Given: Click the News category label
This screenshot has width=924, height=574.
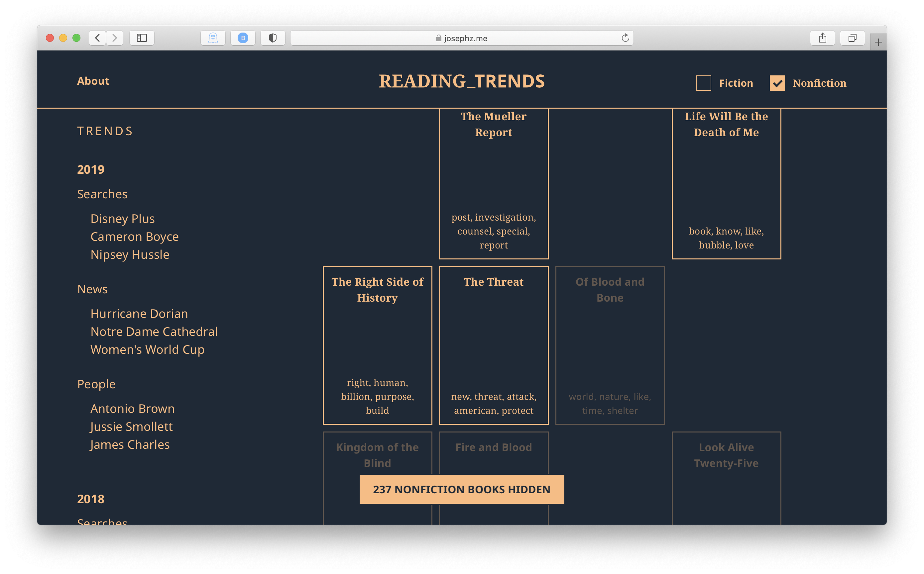Looking at the screenshot, I should click(92, 289).
